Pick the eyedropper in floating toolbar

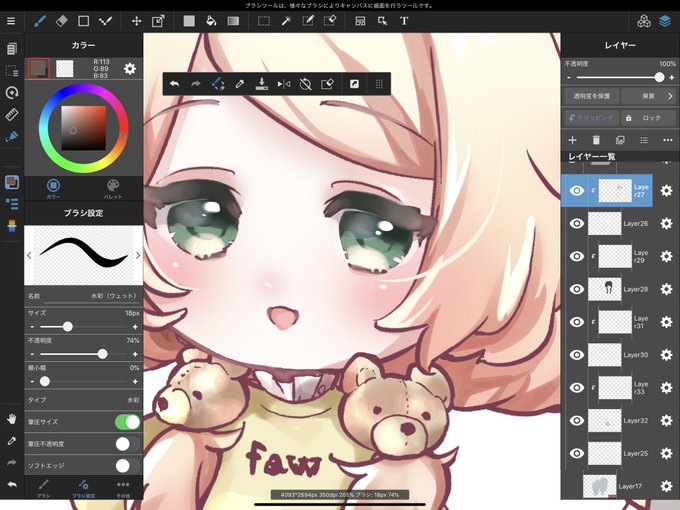(239, 84)
